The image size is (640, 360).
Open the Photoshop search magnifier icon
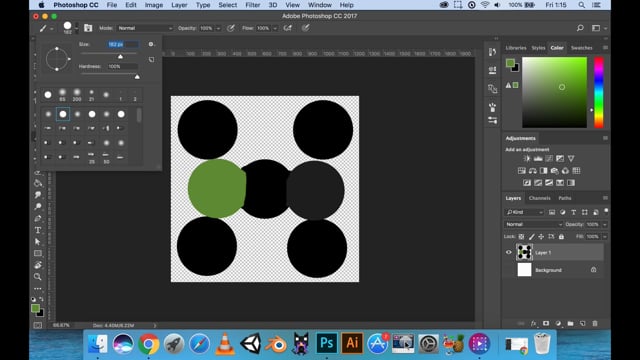580,28
